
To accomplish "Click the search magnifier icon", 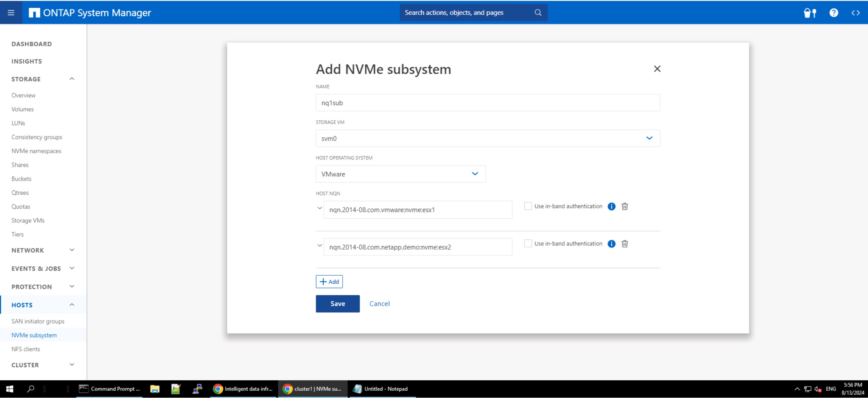I will [x=538, y=13].
